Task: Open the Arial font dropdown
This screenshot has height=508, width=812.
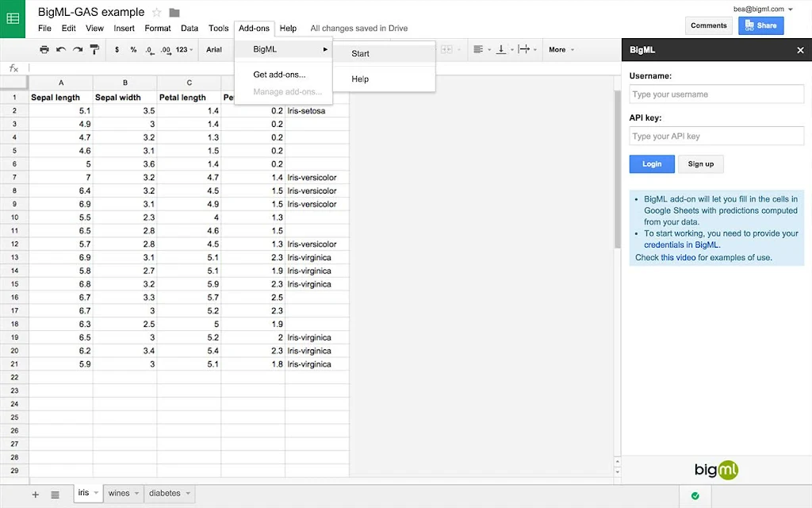Action: pyautogui.click(x=214, y=50)
